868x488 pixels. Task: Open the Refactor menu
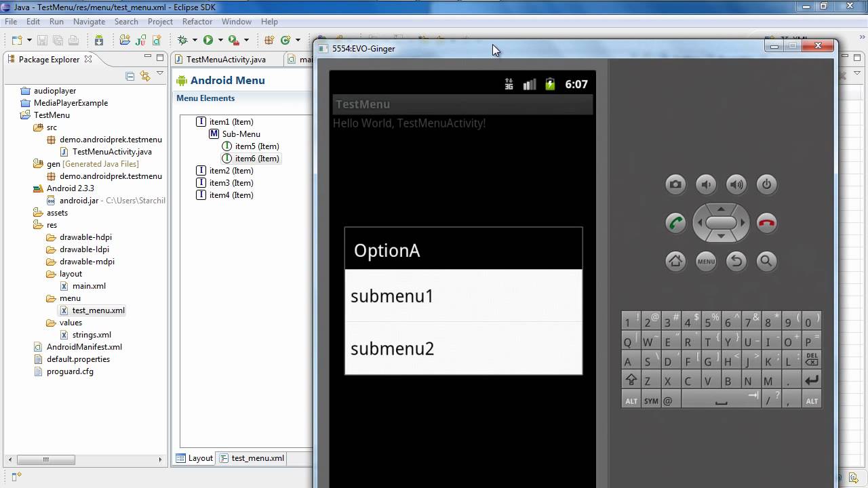[197, 22]
